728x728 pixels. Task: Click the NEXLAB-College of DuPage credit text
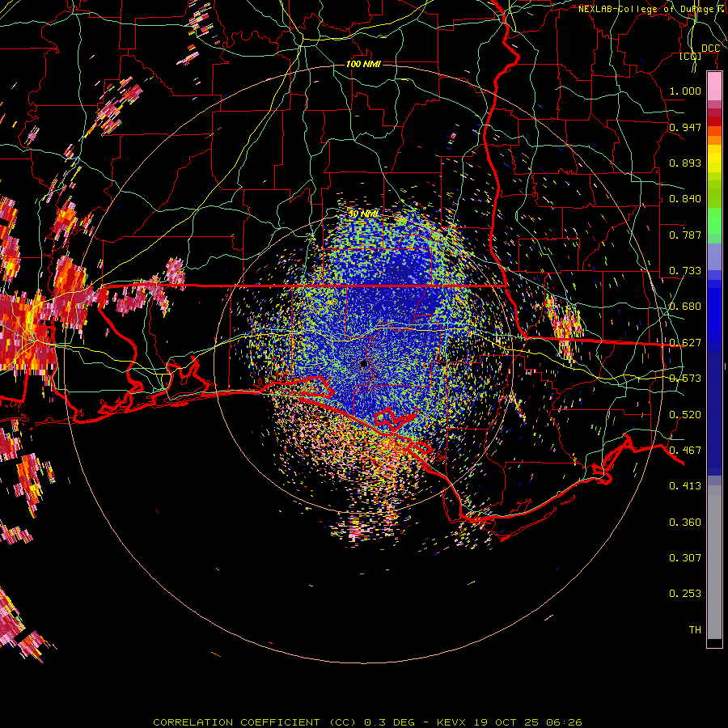[x=653, y=9]
